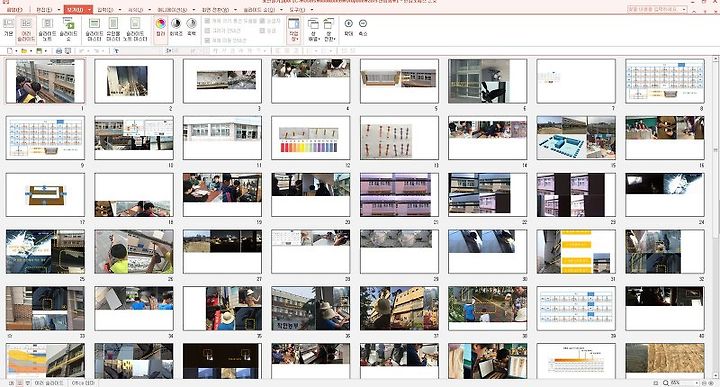Open the Notes Master (슬라이드 노트 마스터) view

point(135,30)
